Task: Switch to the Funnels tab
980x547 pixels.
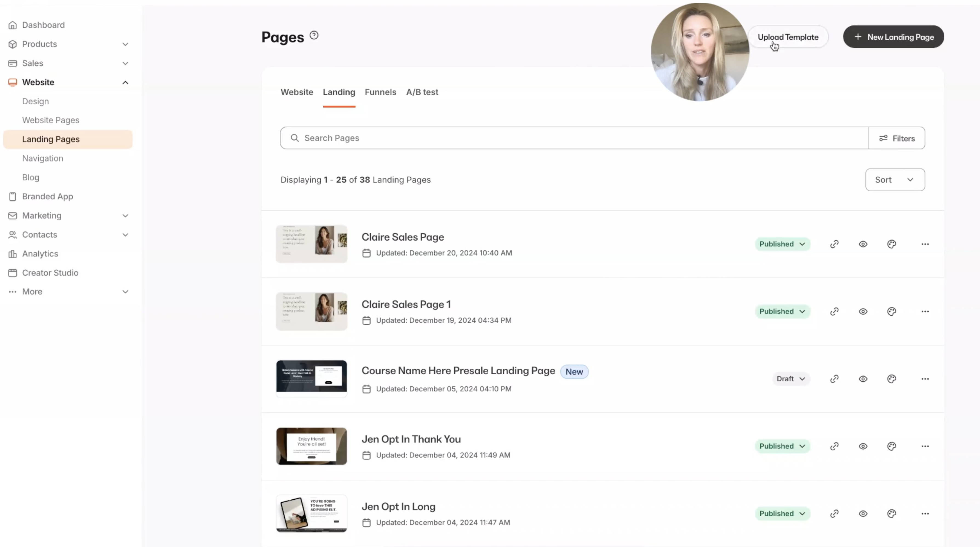Action: [x=380, y=92]
